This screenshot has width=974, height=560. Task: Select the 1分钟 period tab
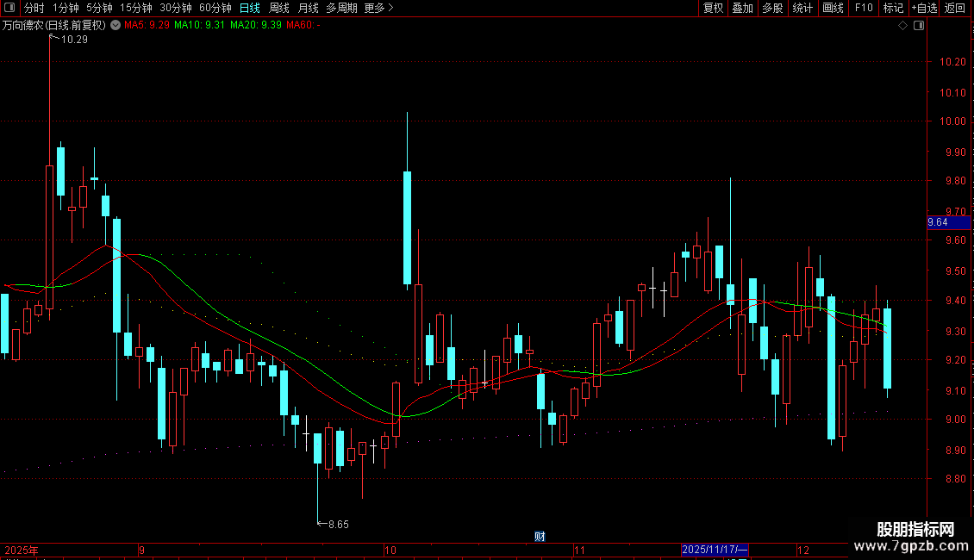(66, 8)
